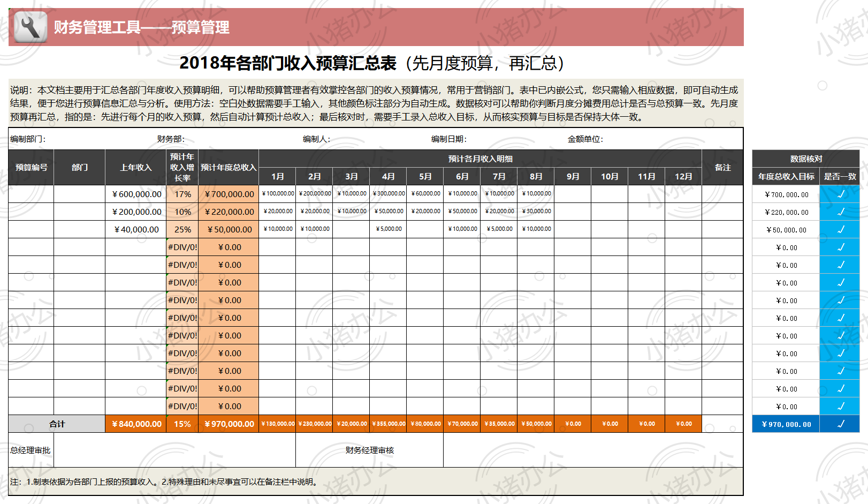Click the ¥700,000.00 target in 数据核对
868x504 pixels.
click(x=786, y=194)
